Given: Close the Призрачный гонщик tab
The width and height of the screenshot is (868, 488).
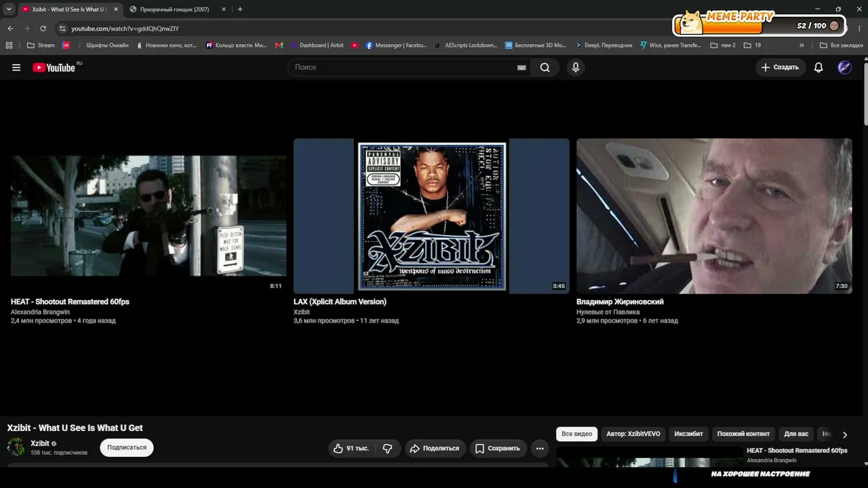Looking at the screenshot, I should (224, 9).
